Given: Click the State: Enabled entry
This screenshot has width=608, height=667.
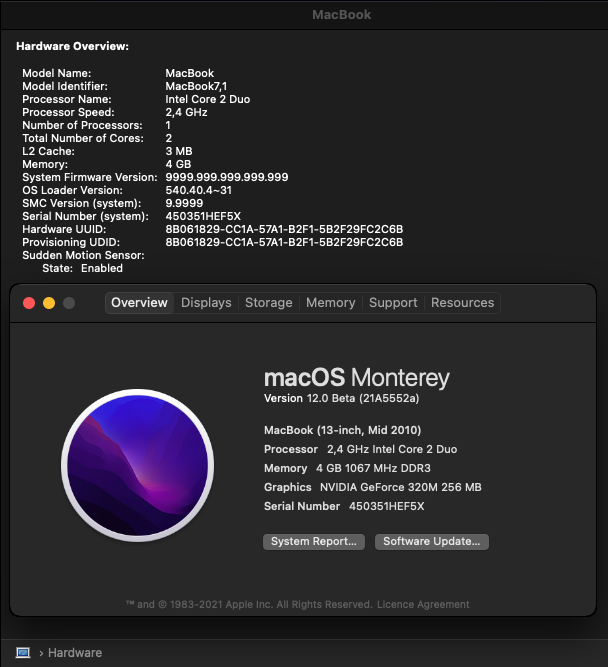Looking at the screenshot, I should (83, 268).
